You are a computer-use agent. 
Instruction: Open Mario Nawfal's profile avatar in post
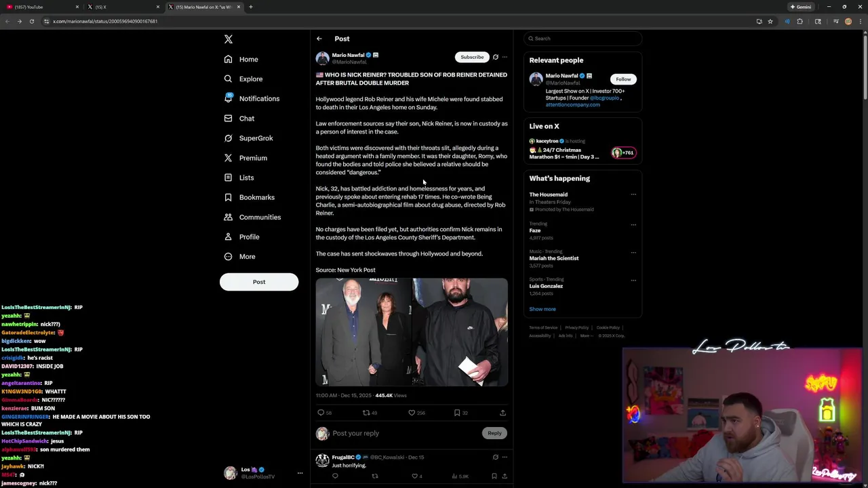pyautogui.click(x=323, y=58)
